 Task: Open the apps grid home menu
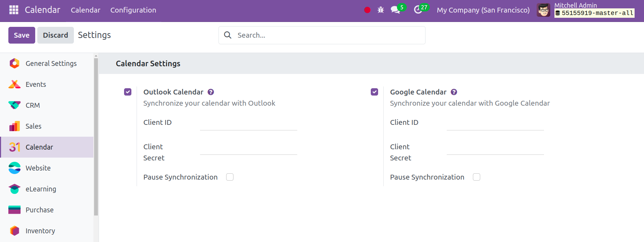(14, 10)
